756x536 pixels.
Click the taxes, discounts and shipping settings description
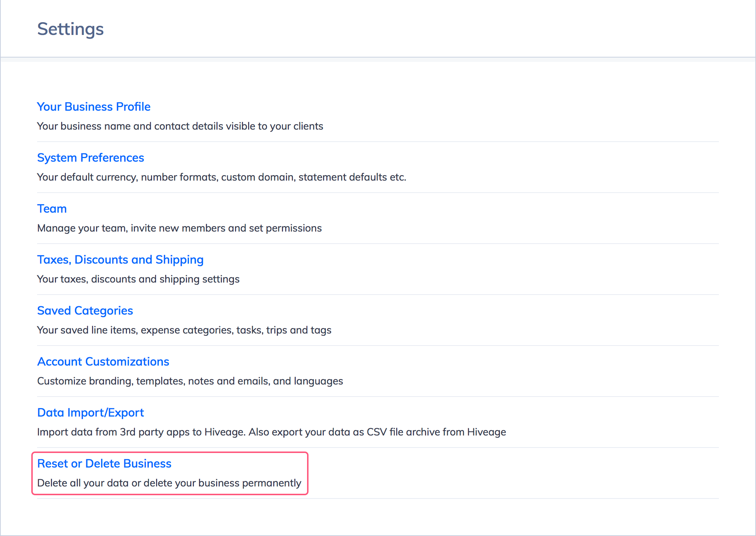(x=138, y=279)
